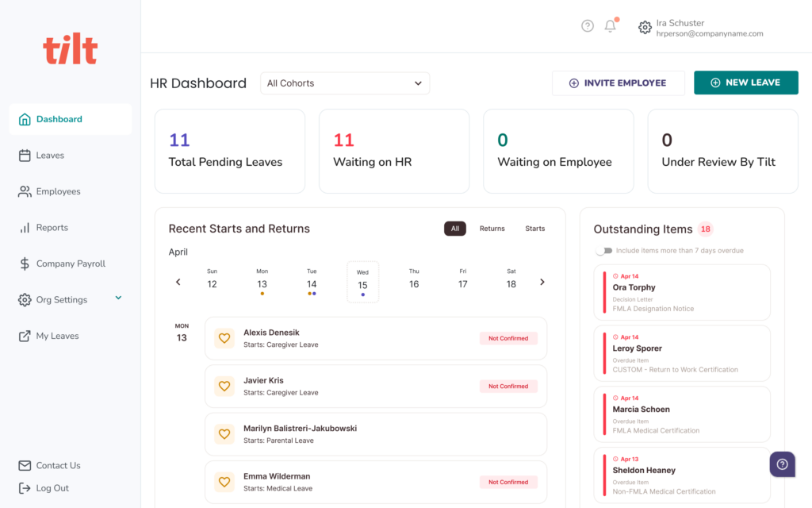This screenshot has width=812, height=508.
Task: Open the notifications bell
Action: click(x=610, y=26)
